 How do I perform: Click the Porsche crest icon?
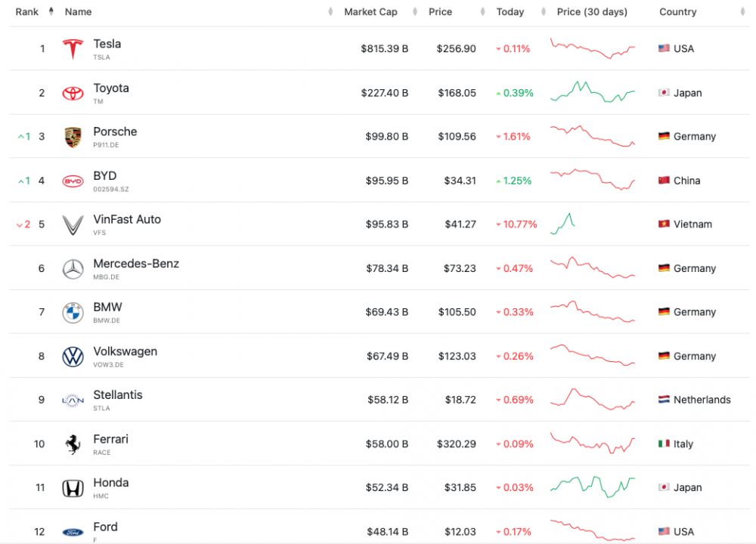pos(73,137)
